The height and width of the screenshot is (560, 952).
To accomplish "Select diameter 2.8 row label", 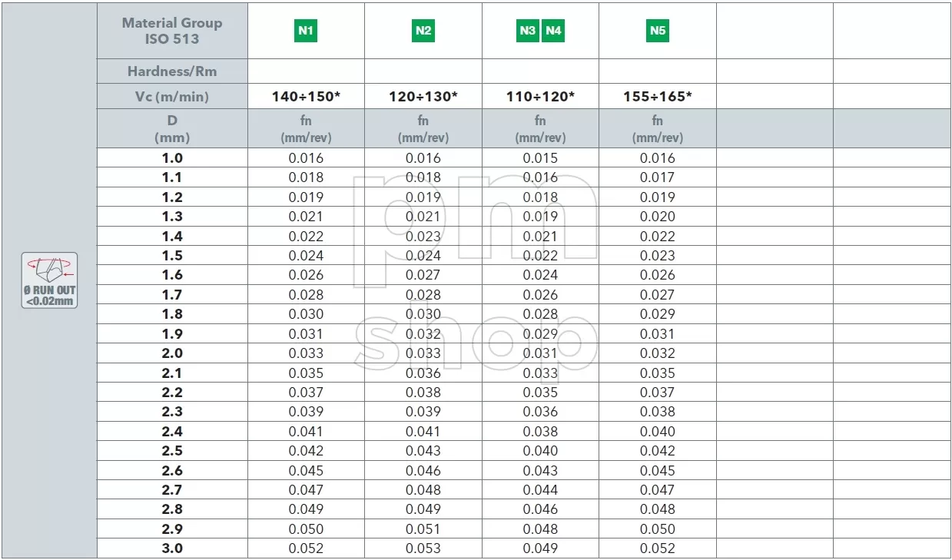I will pos(172,509).
